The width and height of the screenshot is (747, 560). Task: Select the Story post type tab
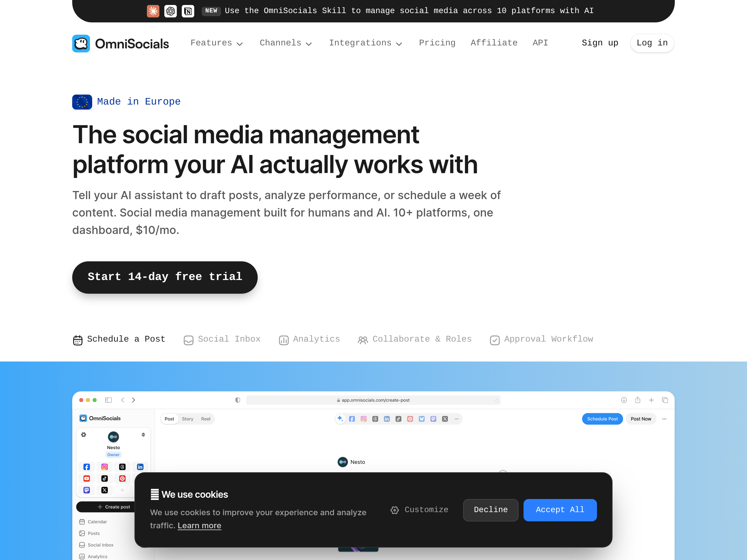coord(187,419)
